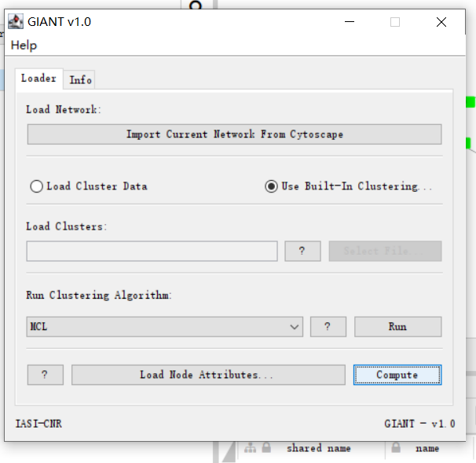Click the 'Load Clusters:' label

(66, 226)
